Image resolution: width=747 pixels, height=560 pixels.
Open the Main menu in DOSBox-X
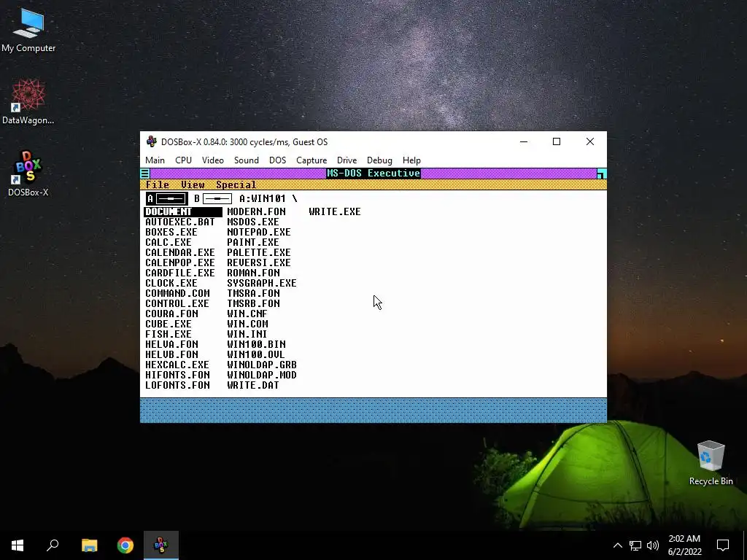tap(155, 160)
